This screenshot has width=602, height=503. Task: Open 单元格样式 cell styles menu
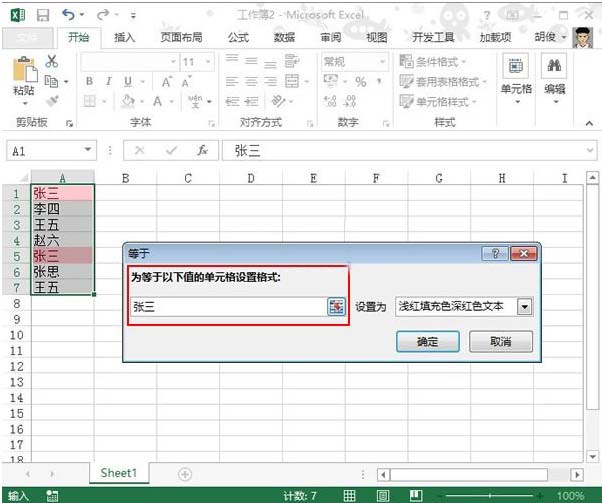pos(438,102)
